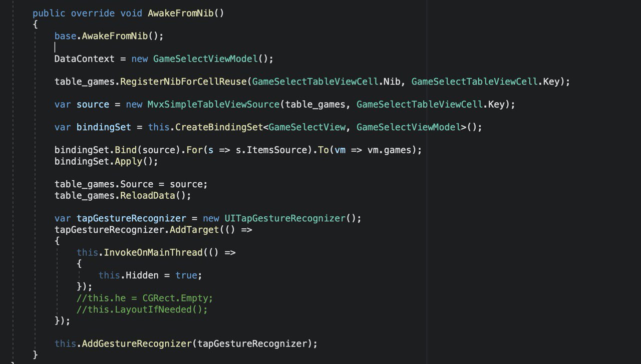Click the DataContext assignment line
The image size is (641, 364).
click(164, 59)
